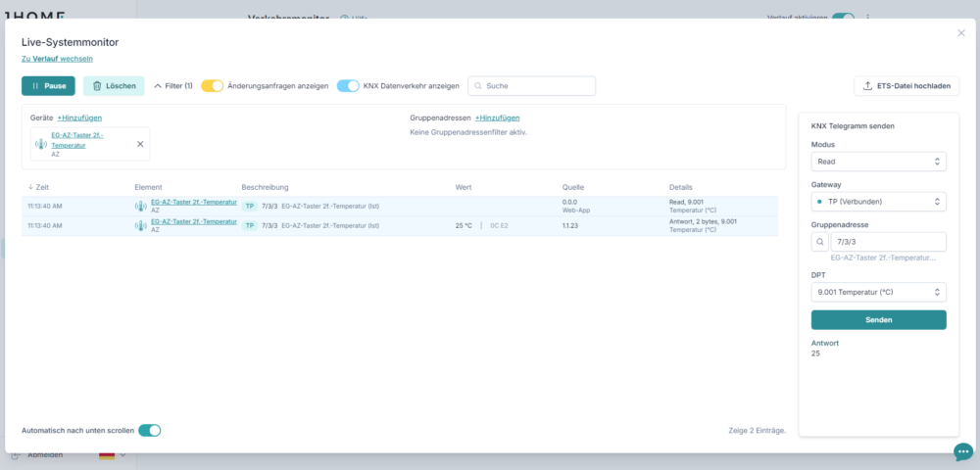Click the sensor icon in the device filter card

(41, 144)
